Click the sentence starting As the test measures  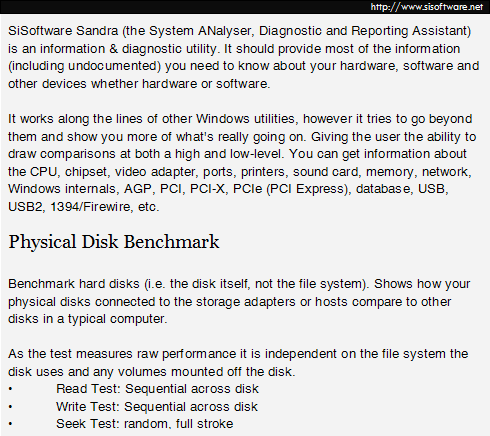[238, 363]
